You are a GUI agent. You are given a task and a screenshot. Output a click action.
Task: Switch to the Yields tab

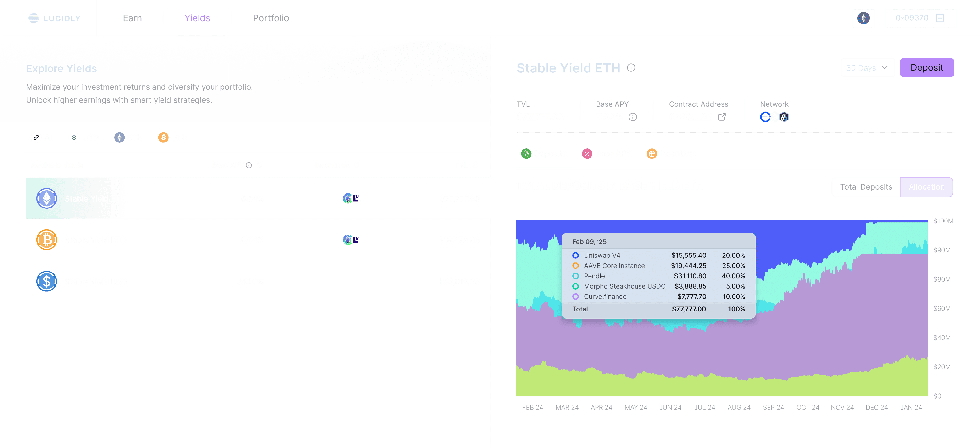(x=197, y=18)
